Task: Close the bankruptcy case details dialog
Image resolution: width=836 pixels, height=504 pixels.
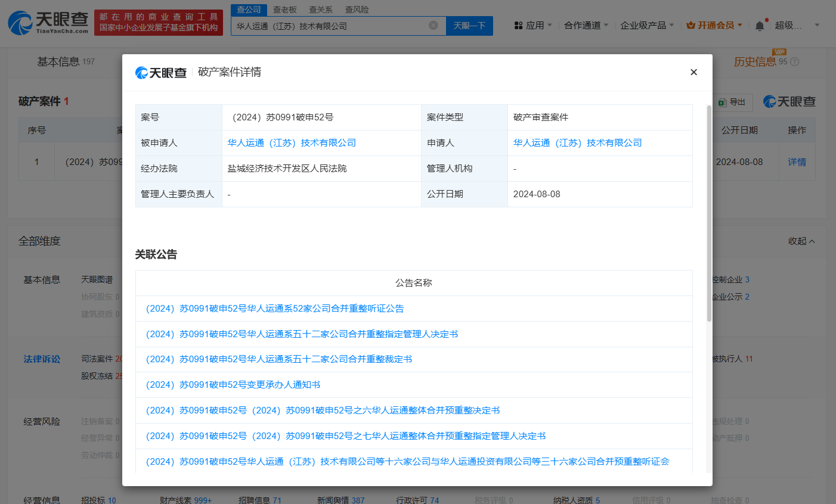Action: (693, 72)
